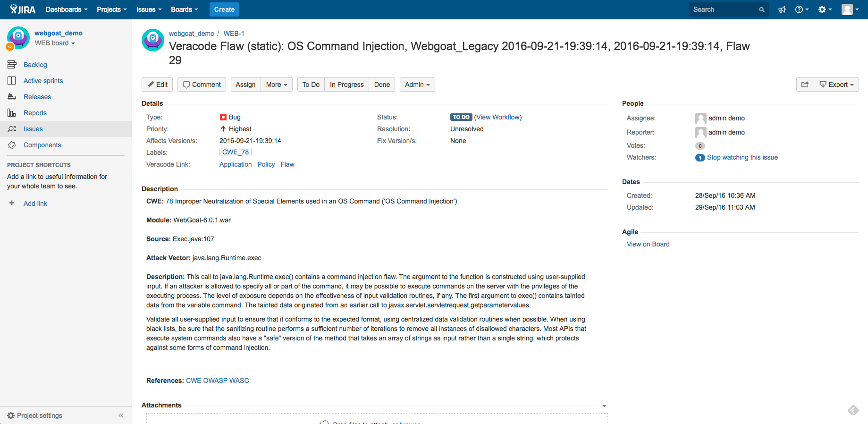Open the Admin dropdown button
This screenshot has height=424, width=868.
coord(417,85)
